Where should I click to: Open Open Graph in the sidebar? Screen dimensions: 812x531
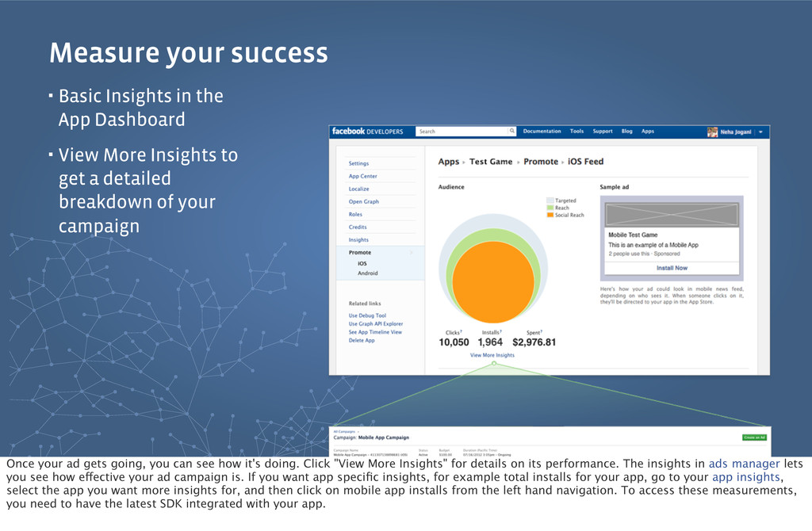point(363,202)
